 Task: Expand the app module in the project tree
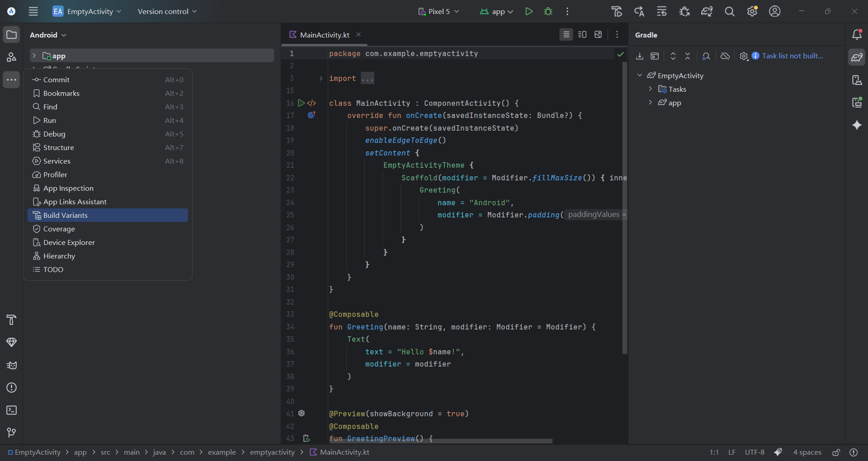[x=34, y=55]
